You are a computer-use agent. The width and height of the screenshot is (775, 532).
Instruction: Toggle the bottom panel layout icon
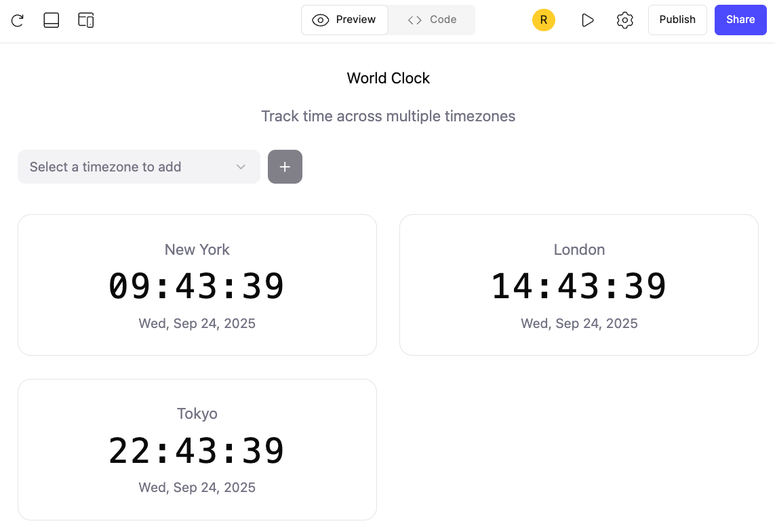click(x=52, y=20)
